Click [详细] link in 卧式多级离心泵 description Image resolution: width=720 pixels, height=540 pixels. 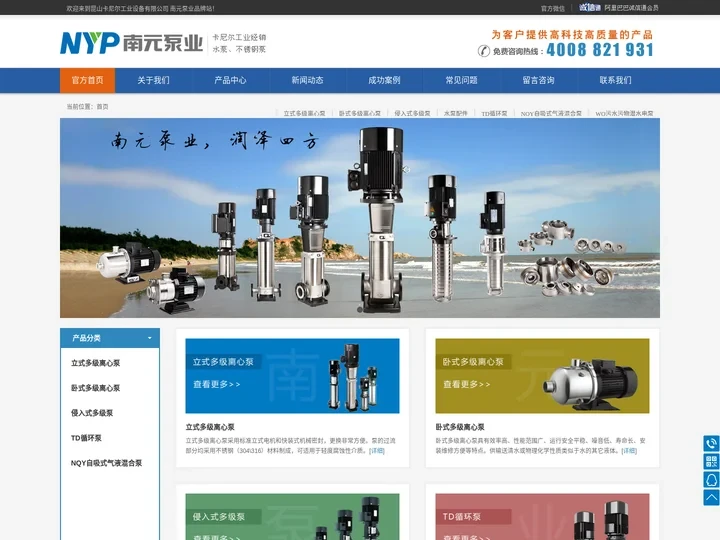click(x=629, y=451)
